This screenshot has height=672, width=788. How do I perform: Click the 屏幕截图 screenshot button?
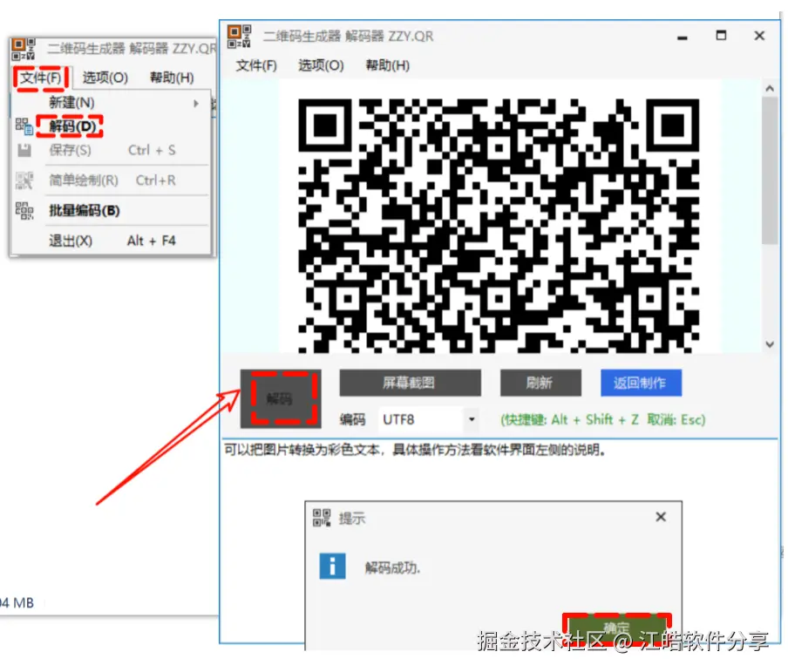coord(410,383)
